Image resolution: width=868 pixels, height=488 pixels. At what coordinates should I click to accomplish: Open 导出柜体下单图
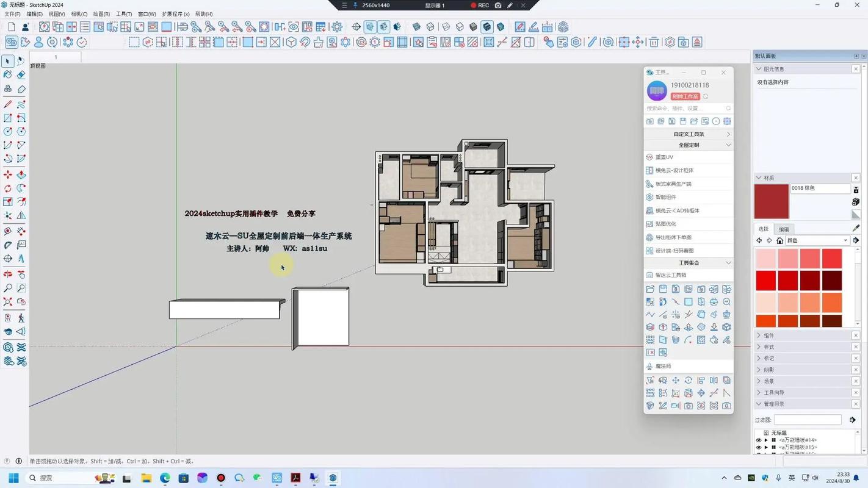[x=689, y=237]
